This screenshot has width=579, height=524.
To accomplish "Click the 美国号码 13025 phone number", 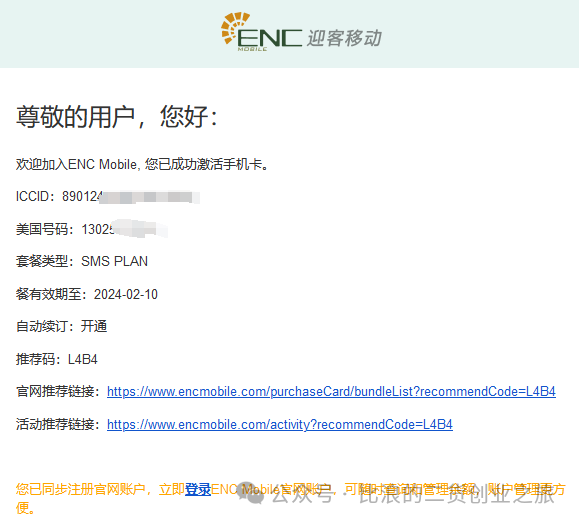I will [65, 229].
